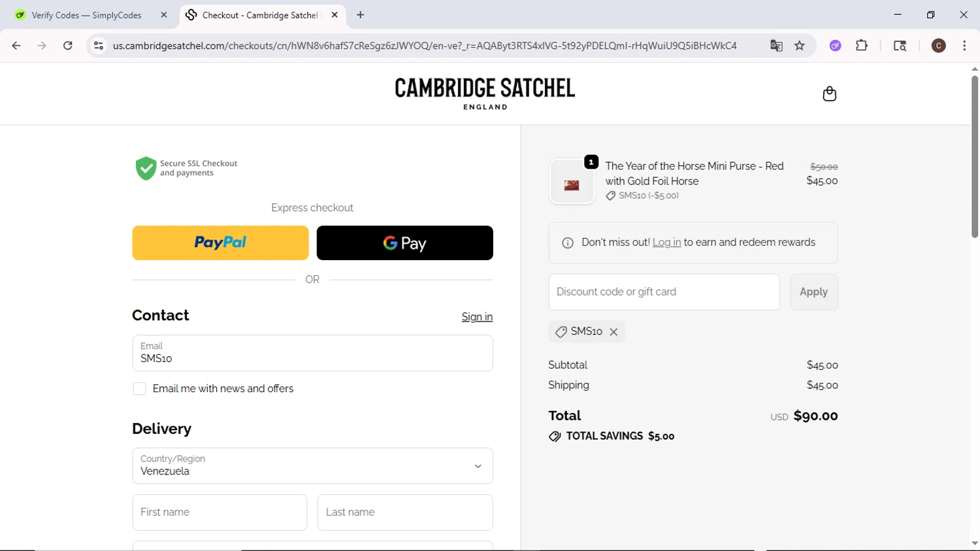Reload the checkout page
980x551 pixels.
(x=68, y=46)
